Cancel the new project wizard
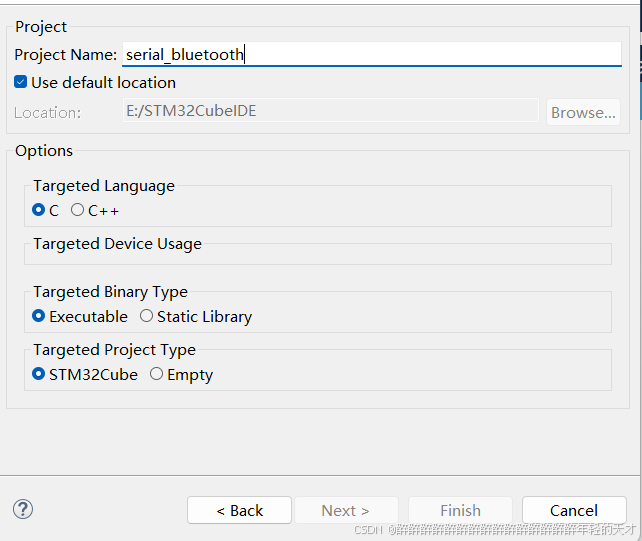642x541 pixels. [574, 510]
